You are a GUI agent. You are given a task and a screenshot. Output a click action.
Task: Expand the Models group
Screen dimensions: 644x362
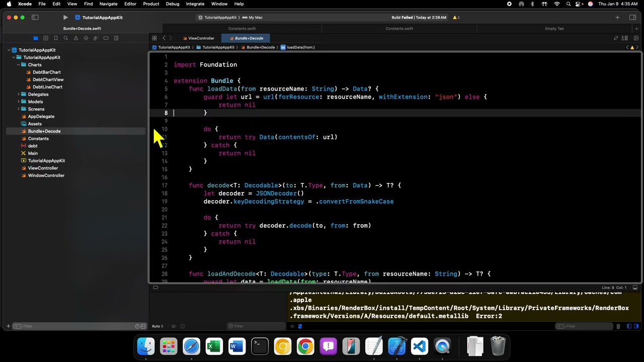click(19, 102)
